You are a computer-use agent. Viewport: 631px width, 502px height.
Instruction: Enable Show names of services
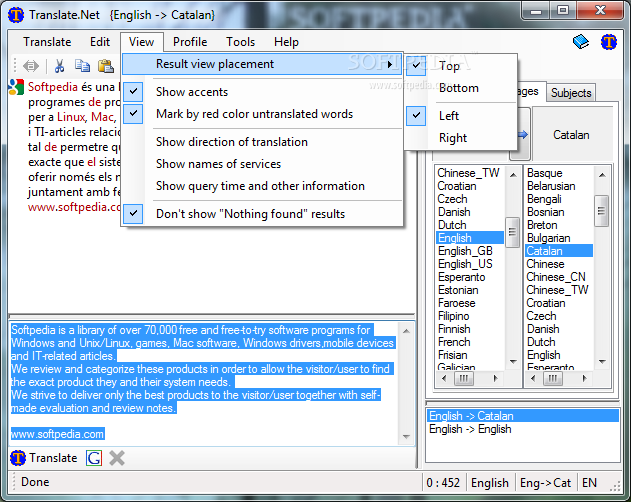(x=262, y=164)
